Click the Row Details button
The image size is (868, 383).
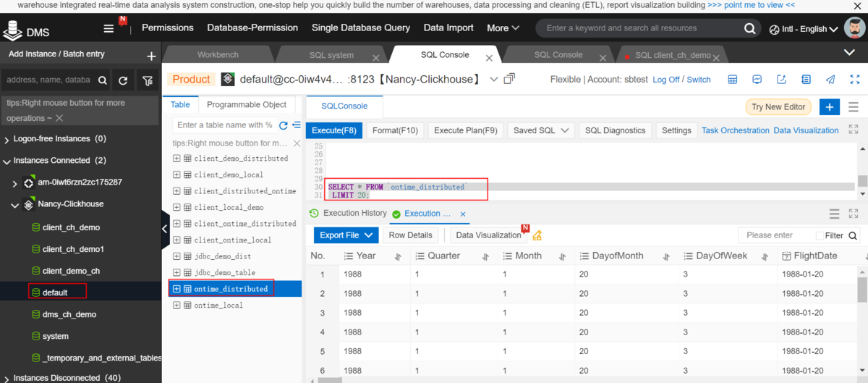pos(411,235)
